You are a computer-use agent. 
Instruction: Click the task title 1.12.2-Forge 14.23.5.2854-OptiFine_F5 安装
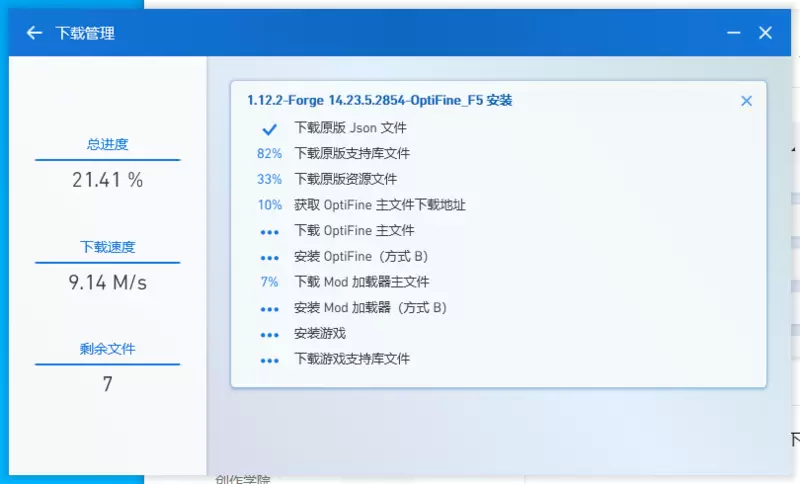(x=380, y=100)
